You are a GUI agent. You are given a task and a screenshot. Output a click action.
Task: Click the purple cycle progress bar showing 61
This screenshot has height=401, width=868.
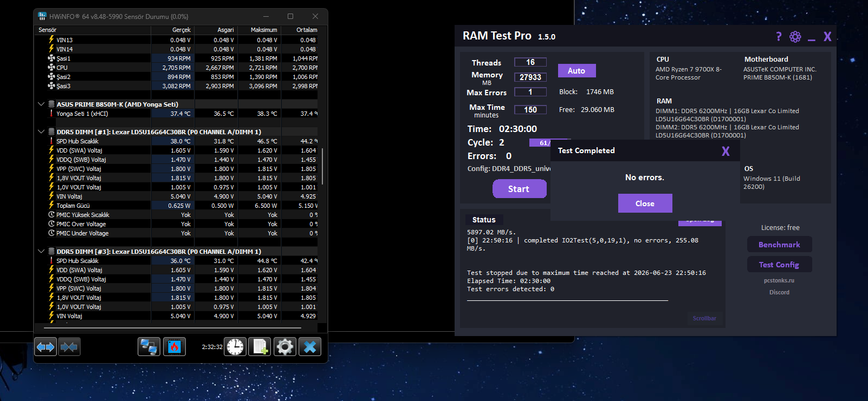coord(540,143)
